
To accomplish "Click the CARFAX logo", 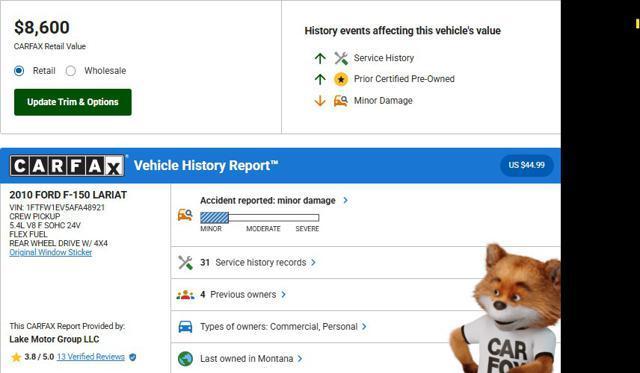I will point(67,166).
